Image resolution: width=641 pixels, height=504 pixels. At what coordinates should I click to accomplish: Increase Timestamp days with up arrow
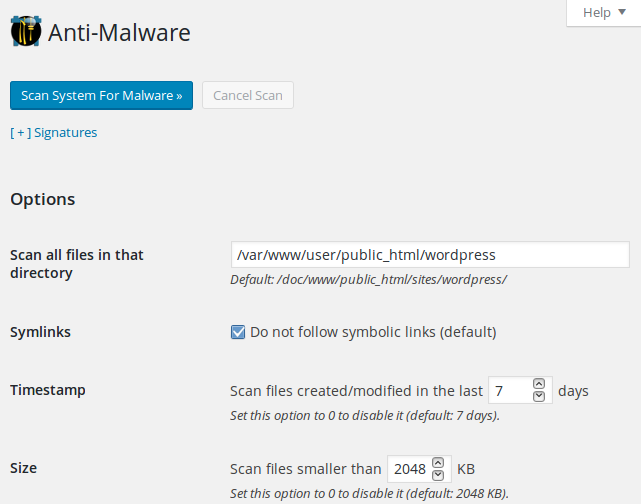coord(539,384)
